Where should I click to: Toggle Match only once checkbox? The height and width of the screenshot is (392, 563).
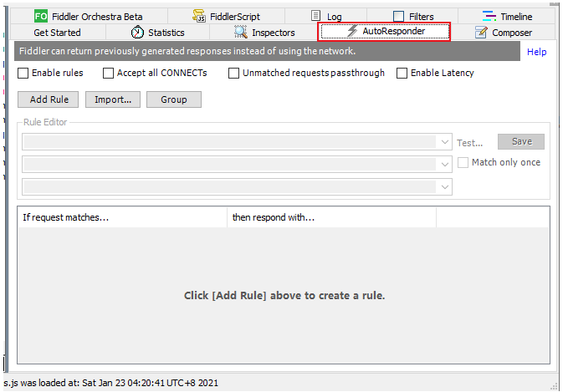463,162
